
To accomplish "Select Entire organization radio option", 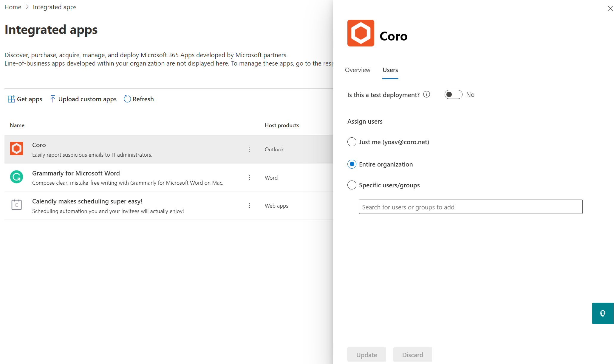I will point(352,164).
